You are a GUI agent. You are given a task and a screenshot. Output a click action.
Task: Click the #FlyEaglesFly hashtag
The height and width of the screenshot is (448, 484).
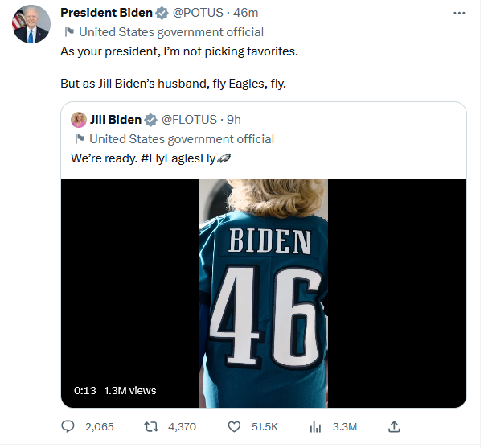click(178, 158)
